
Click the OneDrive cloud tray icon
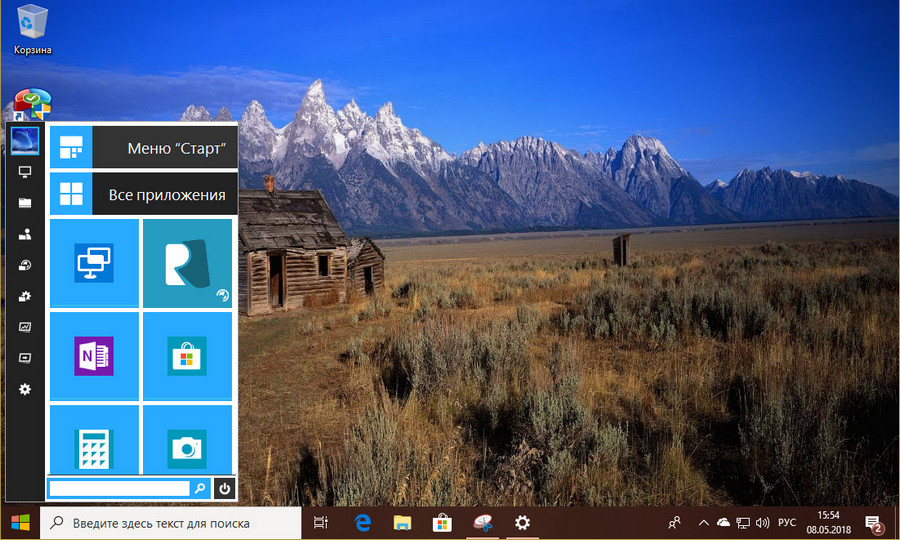pyautogui.click(x=724, y=523)
